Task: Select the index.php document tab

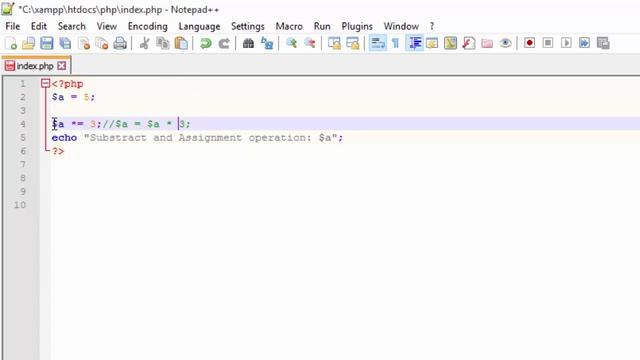Action: pyautogui.click(x=35, y=66)
